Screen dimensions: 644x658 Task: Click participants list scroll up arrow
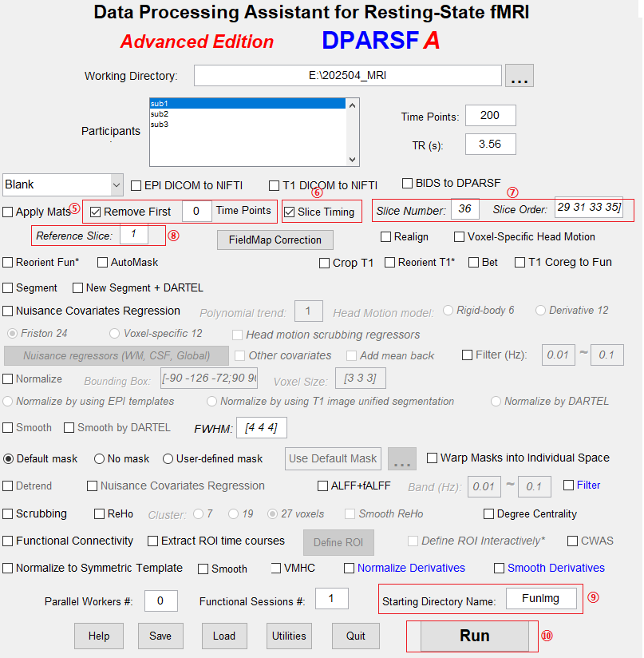click(352, 105)
